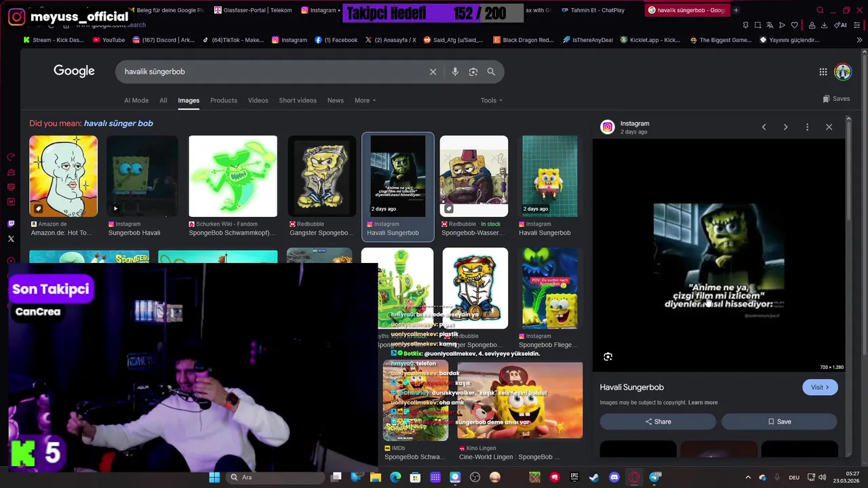
Task: Click the magnifier search submit icon
Action: click(491, 72)
